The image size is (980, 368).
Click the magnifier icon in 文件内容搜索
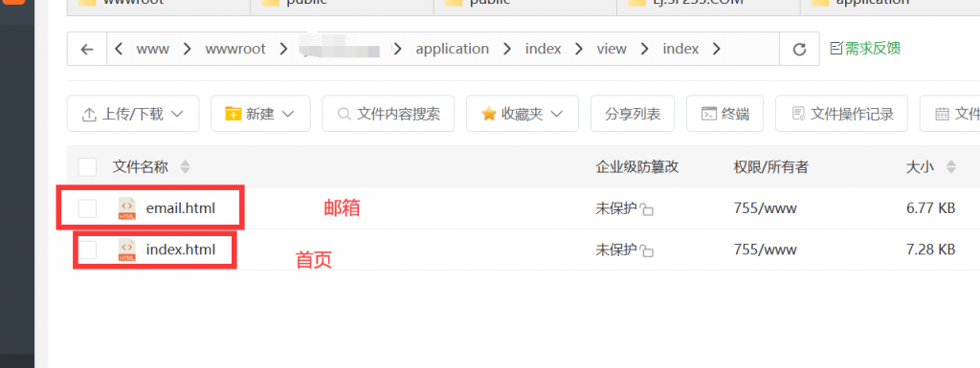tap(344, 114)
